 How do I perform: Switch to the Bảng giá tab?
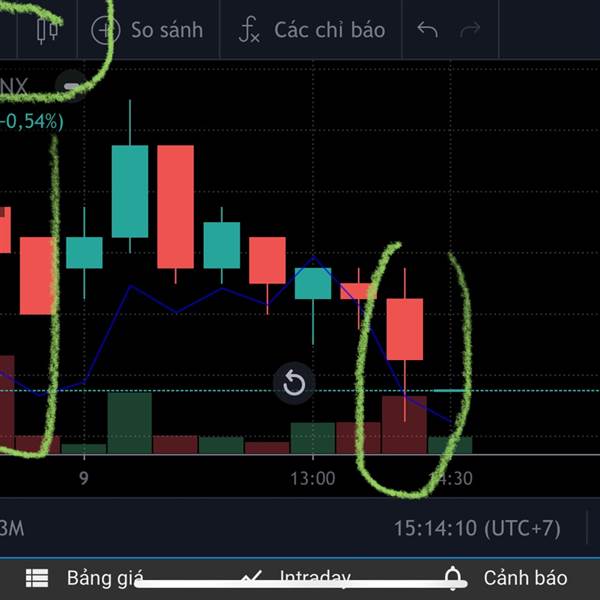pyautogui.click(x=85, y=578)
